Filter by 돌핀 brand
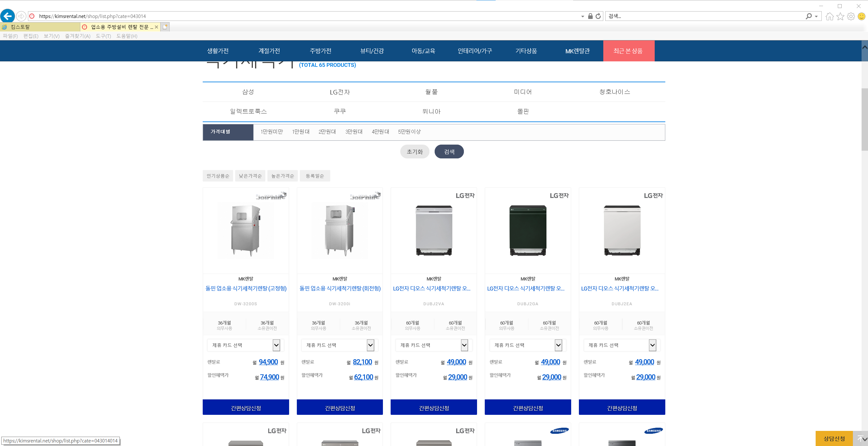Screen dimensions: 868x446 [523, 111]
